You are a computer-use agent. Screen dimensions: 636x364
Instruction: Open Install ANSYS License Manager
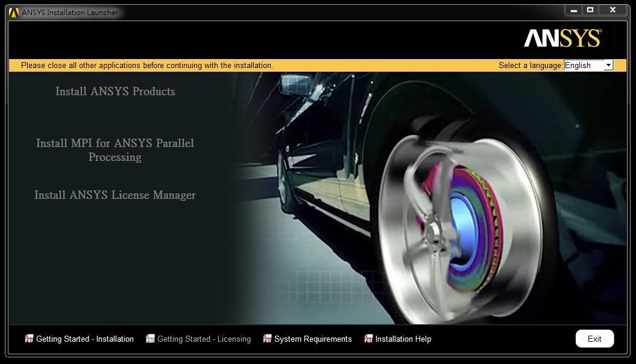115,195
